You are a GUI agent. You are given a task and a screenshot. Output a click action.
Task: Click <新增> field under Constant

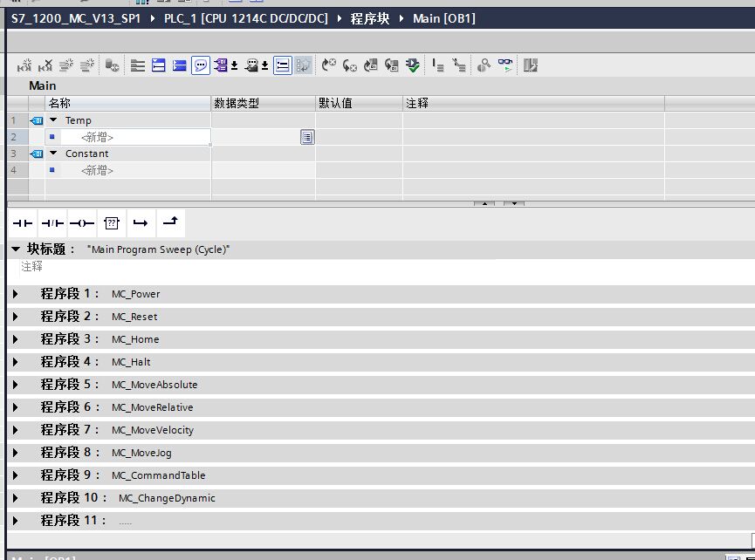(x=128, y=170)
